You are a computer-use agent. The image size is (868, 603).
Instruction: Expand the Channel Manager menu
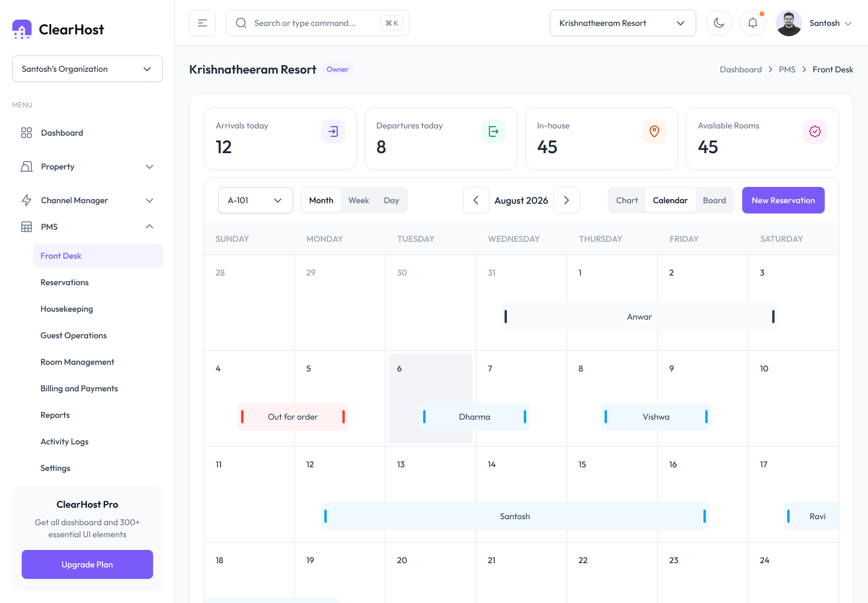click(x=87, y=200)
